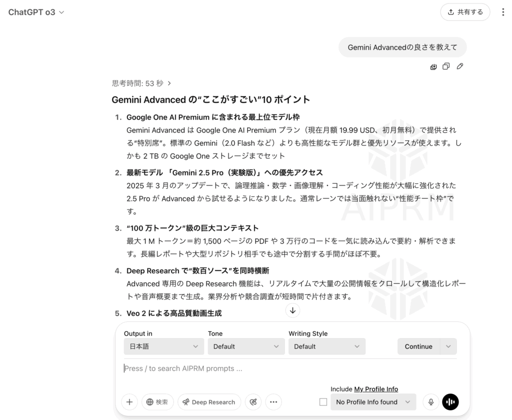
Task: Edit the user message with the pencil icon
Action: pyautogui.click(x=460, y=66)
